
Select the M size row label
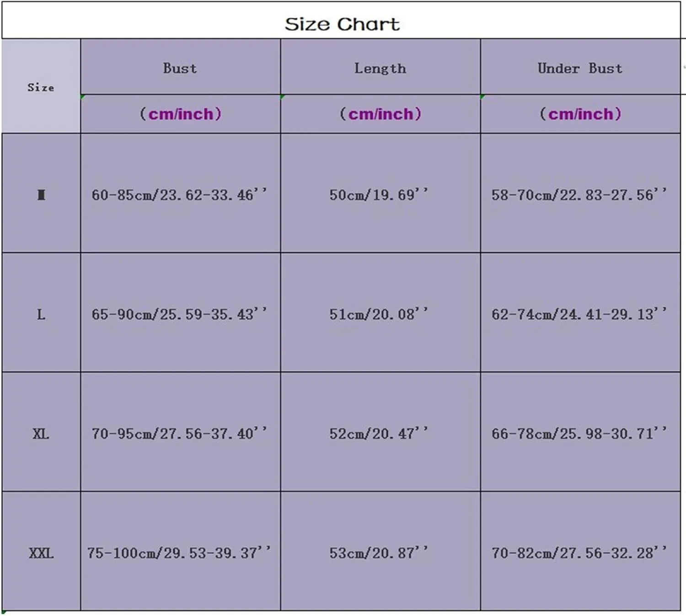[41, 193]
